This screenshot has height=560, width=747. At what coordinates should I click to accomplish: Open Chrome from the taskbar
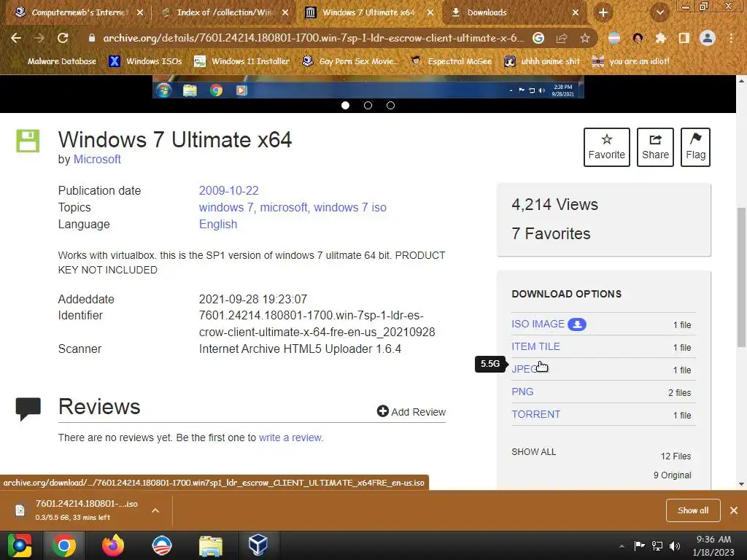tap(64, 545)
